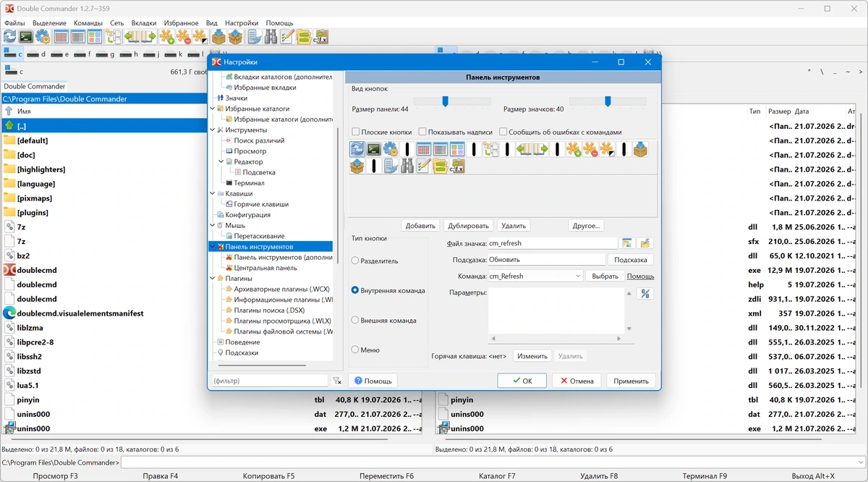
Task: Select the gear button in the toolbar editor
Action: click(390, 149)
